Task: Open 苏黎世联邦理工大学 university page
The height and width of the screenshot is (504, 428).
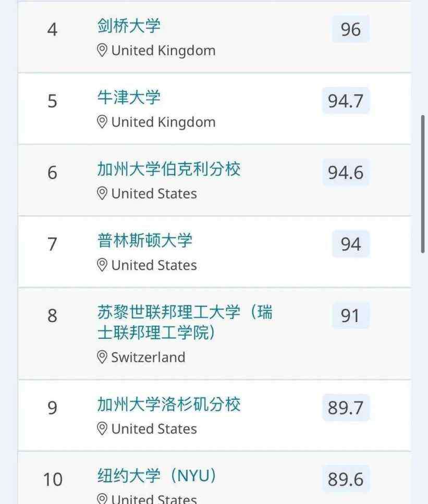Action: click(x=185, y=322)
